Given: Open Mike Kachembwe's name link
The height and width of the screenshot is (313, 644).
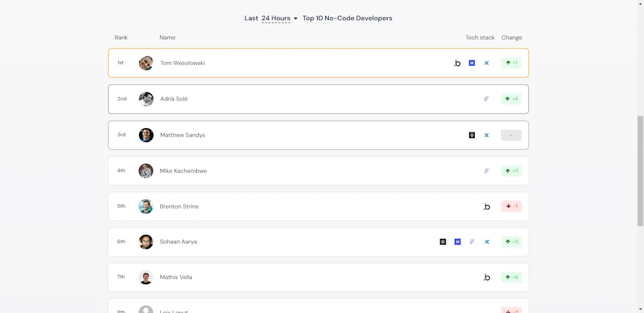Looking at the screenshot, I should 183,171.
